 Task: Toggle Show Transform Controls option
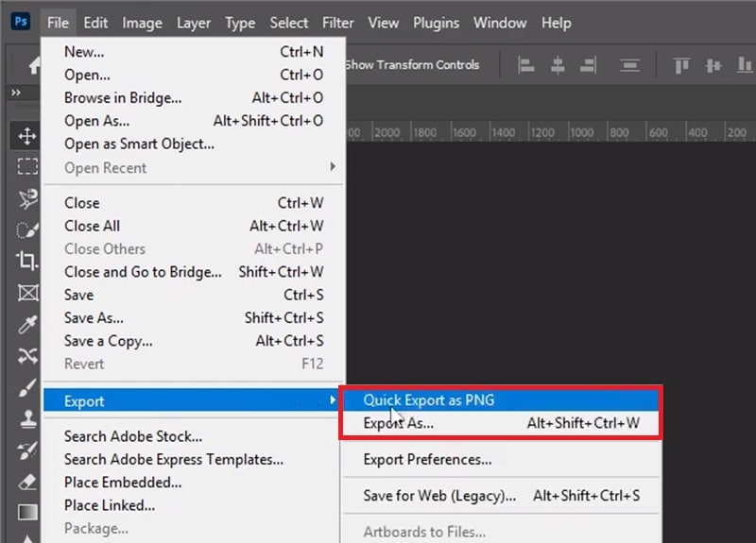click(x=413, y=65)
